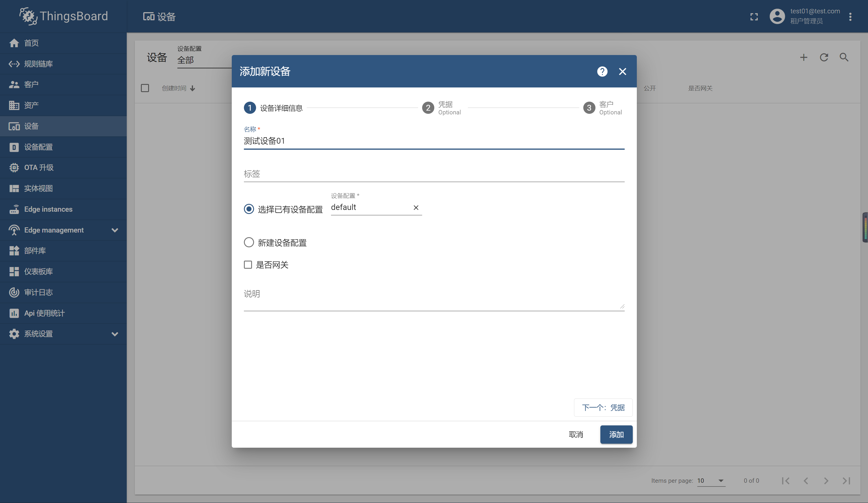Check the 是否网关 checkbox
The width and height of the screenshot is (868, 503).
coord(248,265)
